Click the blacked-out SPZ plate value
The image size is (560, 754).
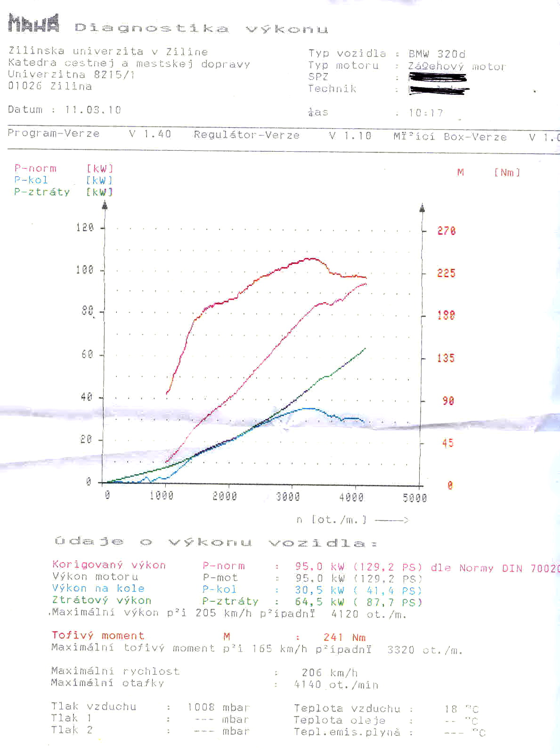pos(438,78)
